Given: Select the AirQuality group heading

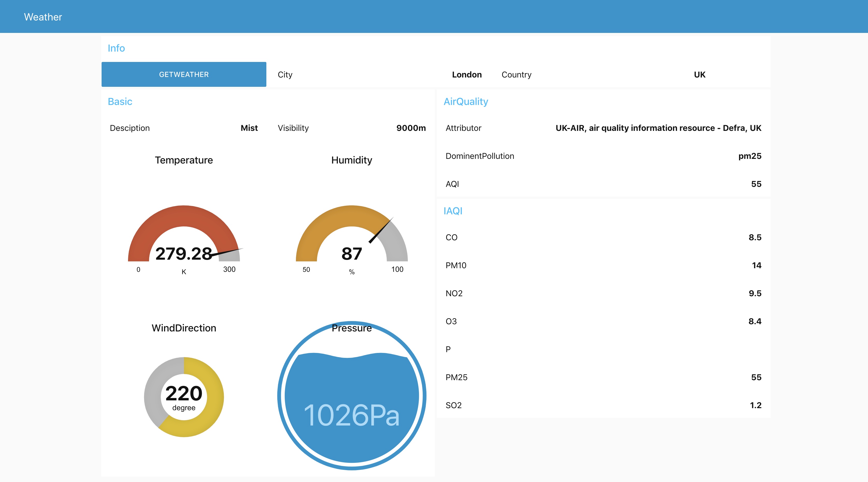Looking at the screenshot, I should click(x=465, y=102).
